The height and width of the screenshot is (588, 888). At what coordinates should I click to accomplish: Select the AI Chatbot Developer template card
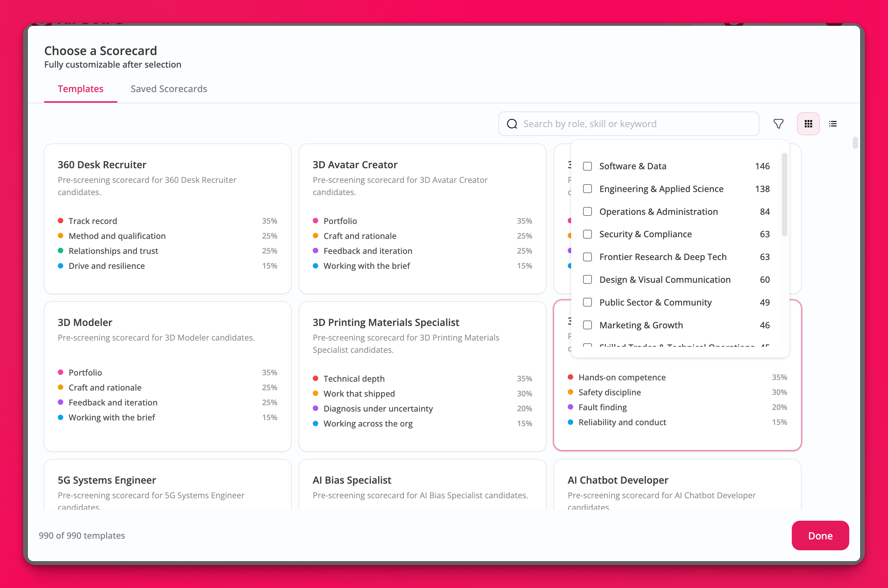[x=677, y=484]
